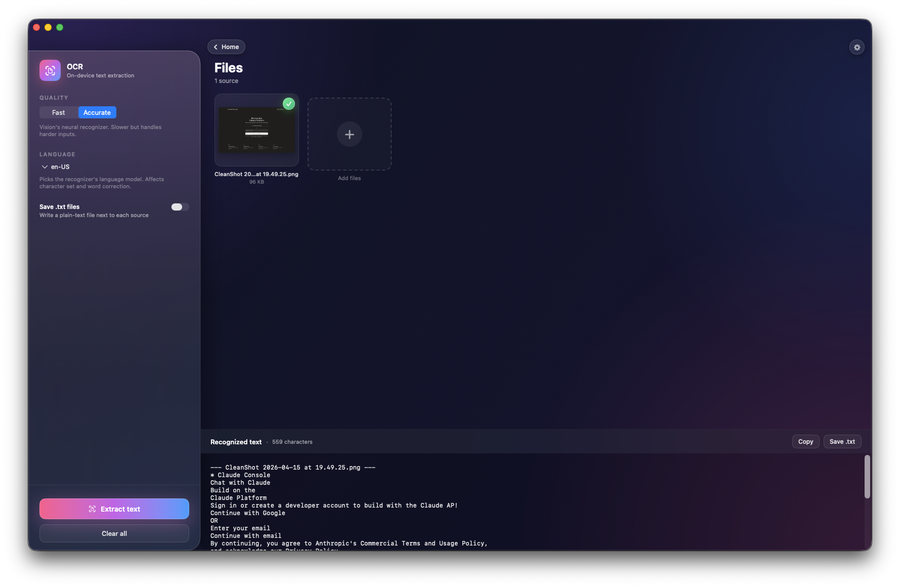900x588 pixels.
Task: Select Fast quality mode
Action: tap(59, 112)
